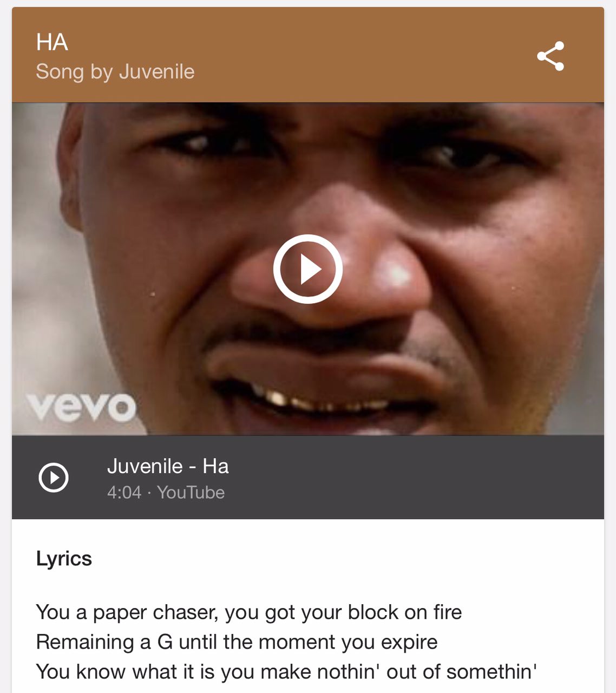Click the 4:04 video duration text
This screenshot has height=693, width=616.
124,493
